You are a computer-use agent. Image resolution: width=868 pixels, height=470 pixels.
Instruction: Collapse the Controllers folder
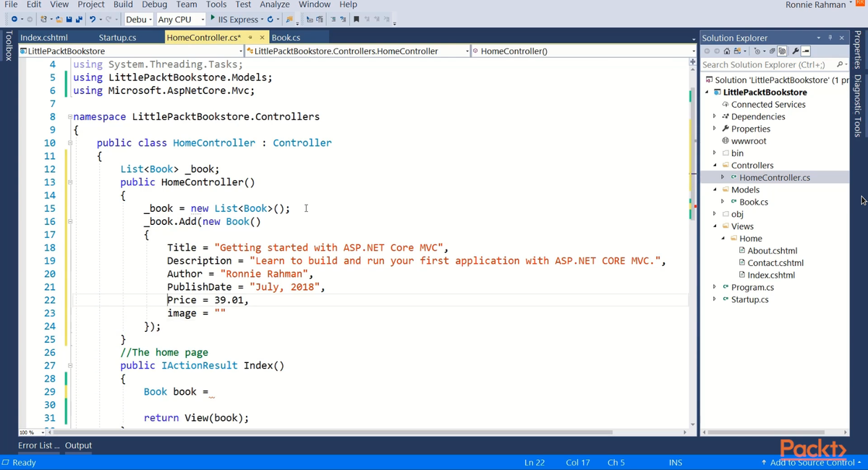click(x=715, y=166)
